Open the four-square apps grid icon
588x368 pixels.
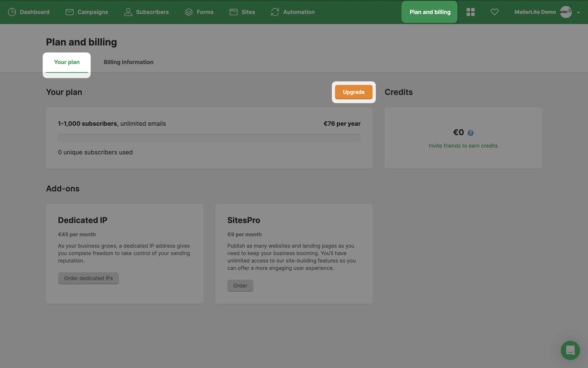470,12
